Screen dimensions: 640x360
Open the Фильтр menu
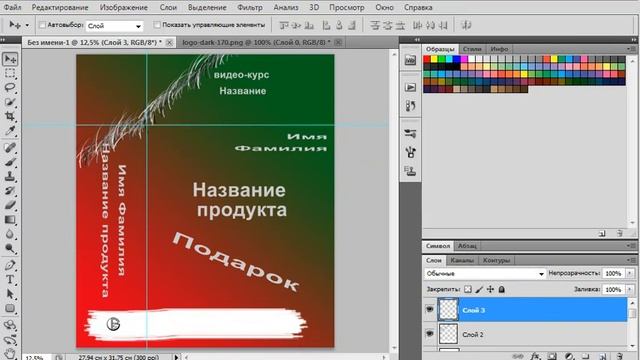pyautogui.click(x=249, y=7)
